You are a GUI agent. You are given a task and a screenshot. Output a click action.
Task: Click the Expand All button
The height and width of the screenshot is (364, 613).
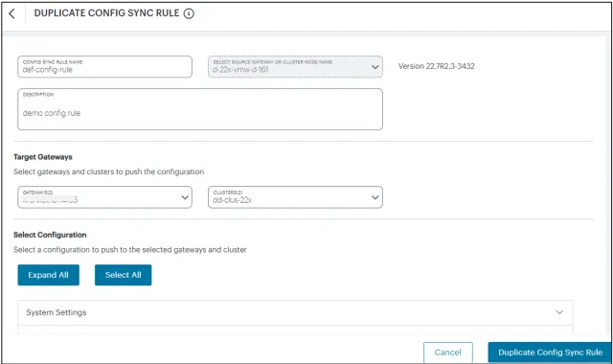point(49,275)
